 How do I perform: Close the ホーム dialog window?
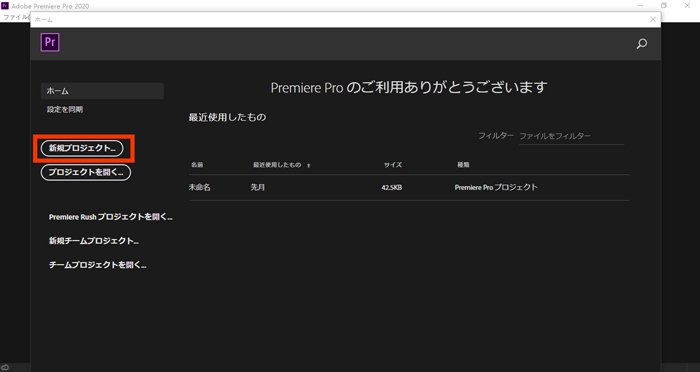[653, 19]
